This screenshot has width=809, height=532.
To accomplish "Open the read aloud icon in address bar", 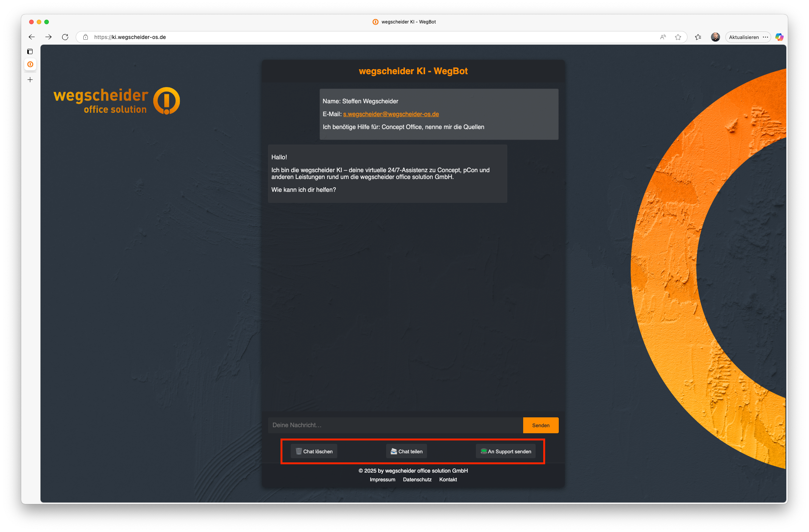I will pyautogui.click(x=663, y=37).
